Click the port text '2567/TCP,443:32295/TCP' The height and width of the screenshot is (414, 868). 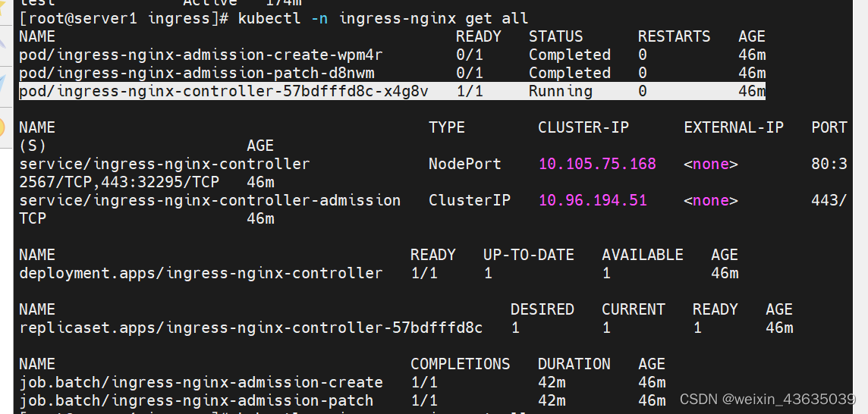click(x=119, y=182)
